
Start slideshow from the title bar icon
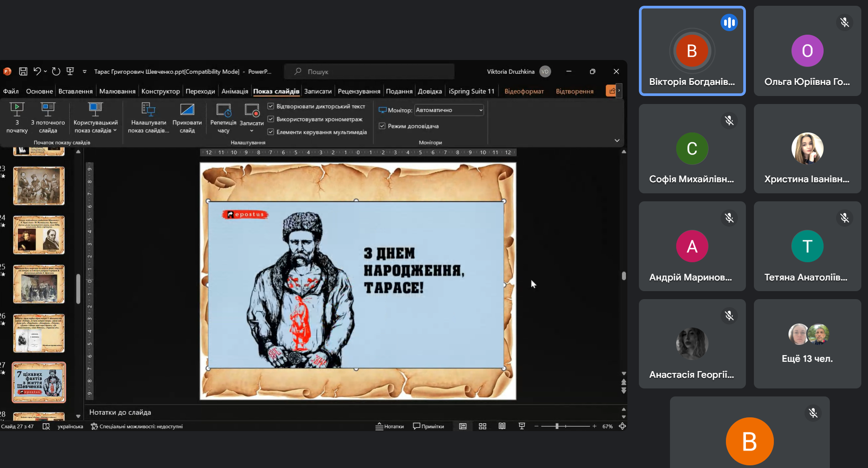tap(70, 72)
